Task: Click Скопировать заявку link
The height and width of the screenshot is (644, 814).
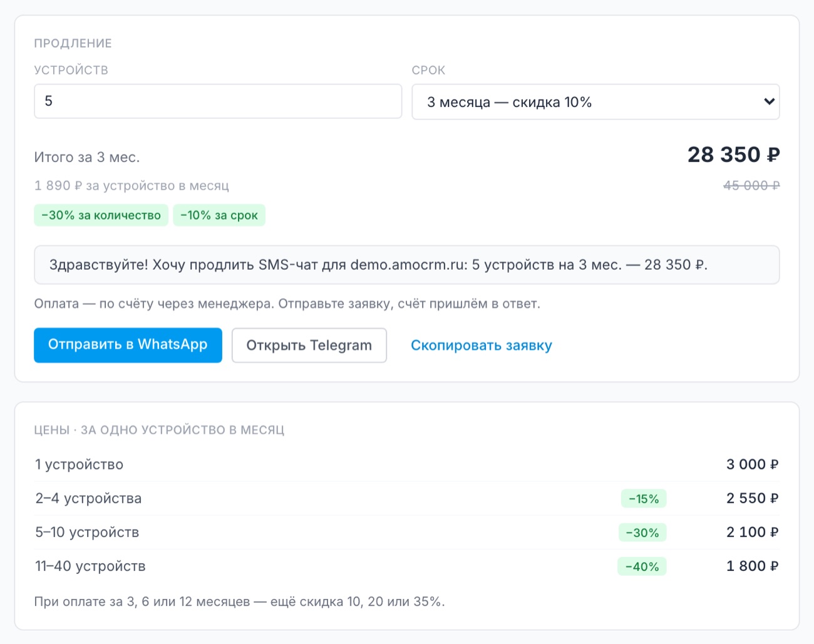Action: 482,345
